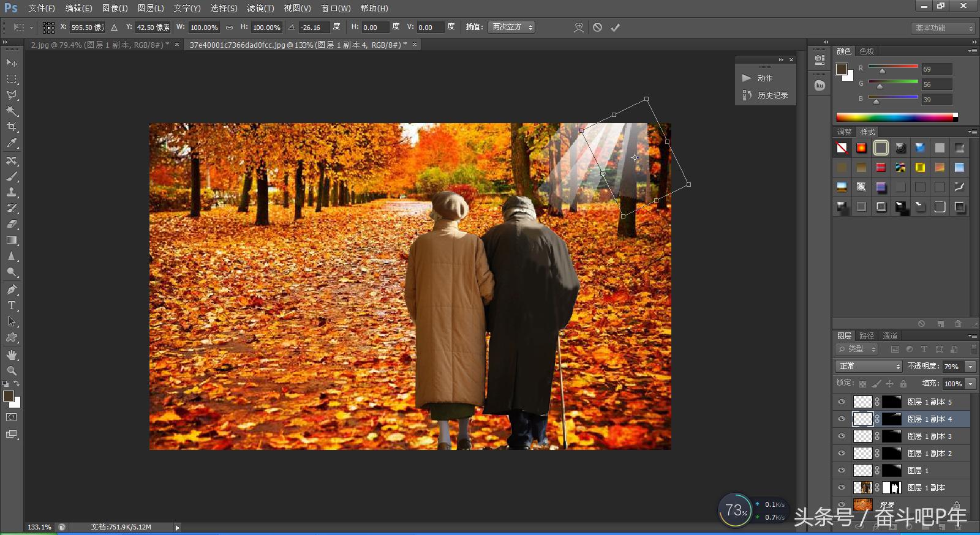This screenshot has width=980, height=535.
Task: Click the rotation angle input field
Action: click(x=313, y=28)
